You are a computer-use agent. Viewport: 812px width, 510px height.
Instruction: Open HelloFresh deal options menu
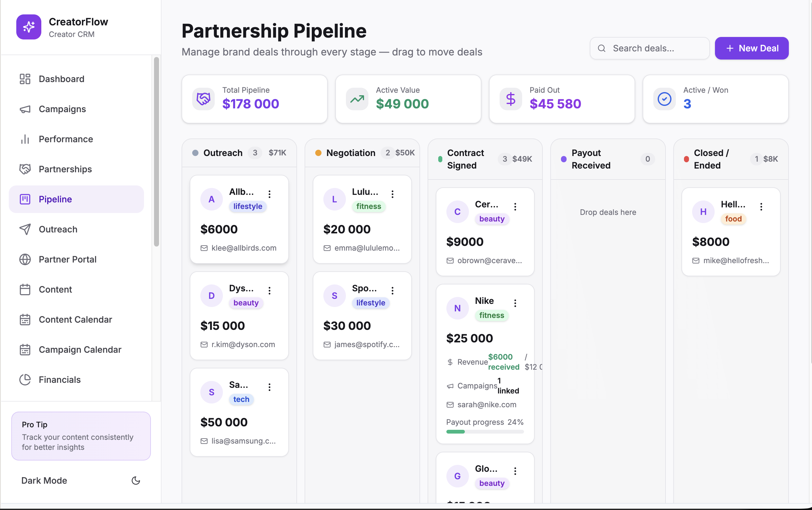pos(761,207)
